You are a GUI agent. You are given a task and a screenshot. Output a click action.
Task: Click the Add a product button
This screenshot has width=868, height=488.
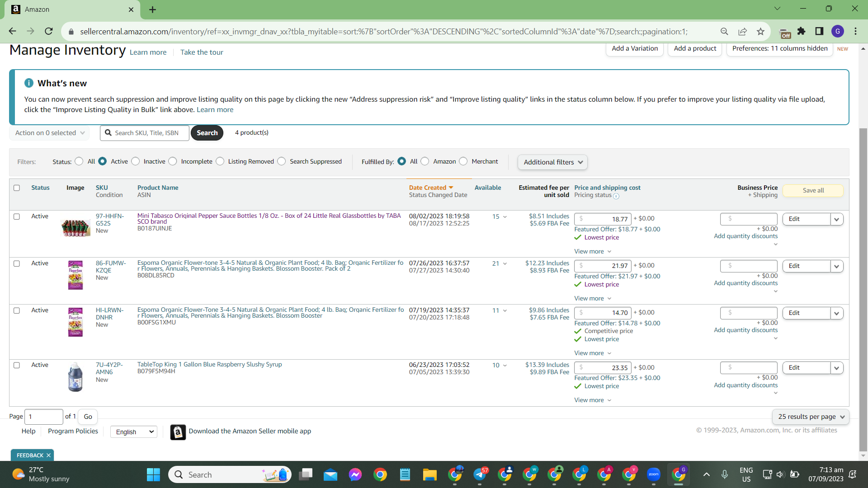pyautogui.click(x=695, y=48)
